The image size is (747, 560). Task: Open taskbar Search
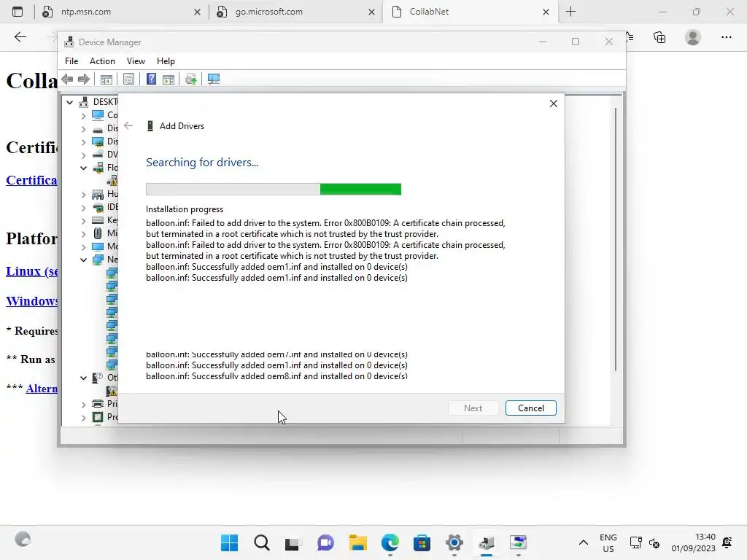pos(262,542)
